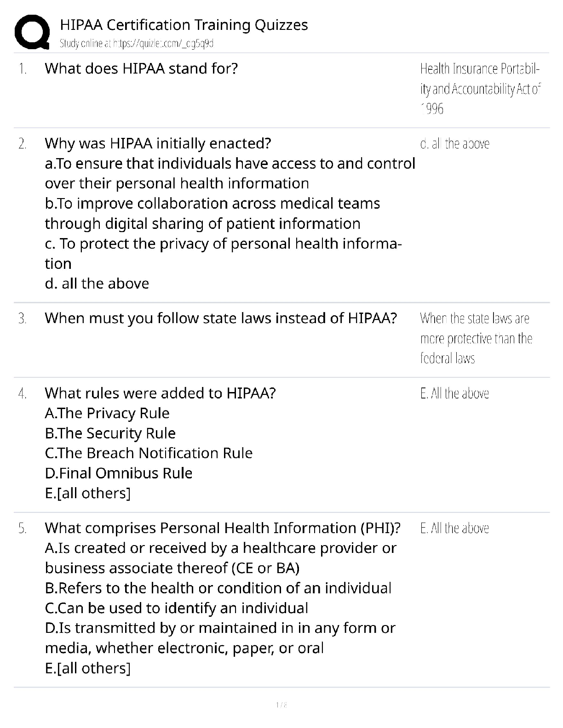Click the state laws question text
The width and height of the screenshot is (563, 728).
[220, 318]
